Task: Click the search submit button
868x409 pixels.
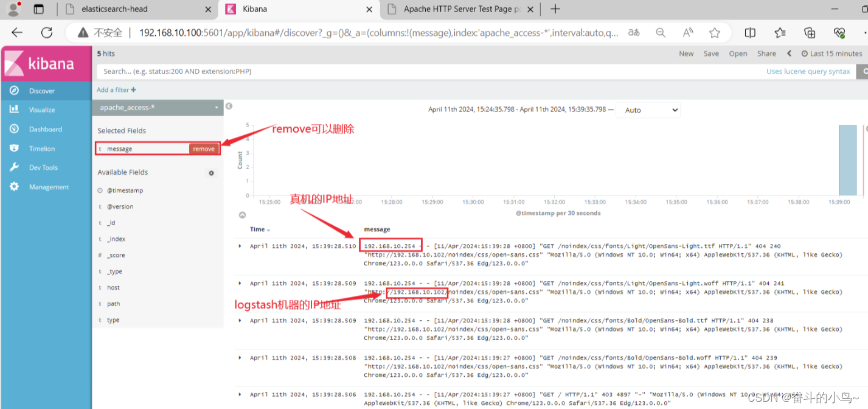Action: point(862,71)
